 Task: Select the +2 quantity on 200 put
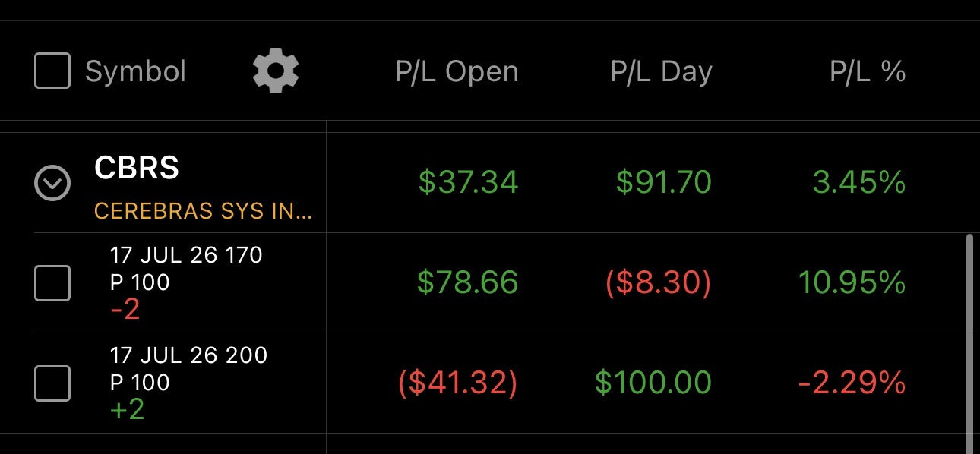(127, 409)
